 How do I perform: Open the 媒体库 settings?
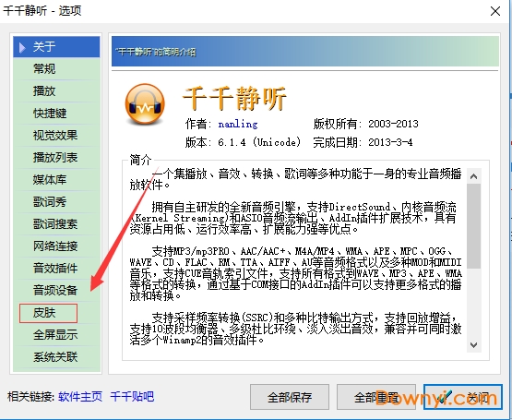[56, 180]
